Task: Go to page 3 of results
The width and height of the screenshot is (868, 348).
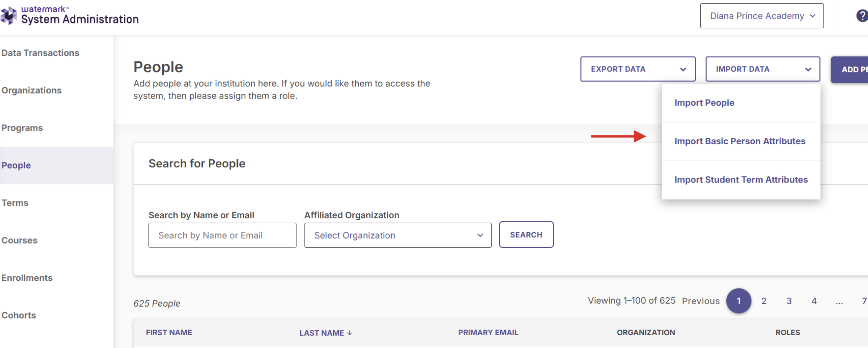Action: click(x=789, y=301)
